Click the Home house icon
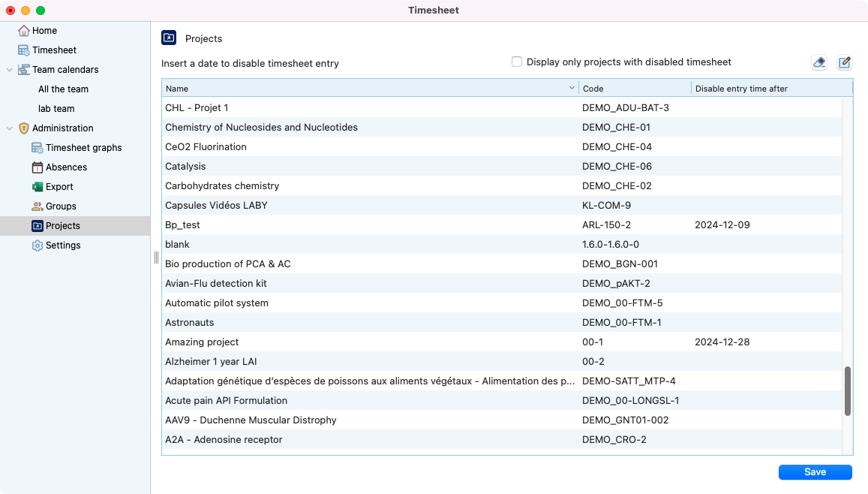Screen dimensions: 868x494 click(23, 31)
